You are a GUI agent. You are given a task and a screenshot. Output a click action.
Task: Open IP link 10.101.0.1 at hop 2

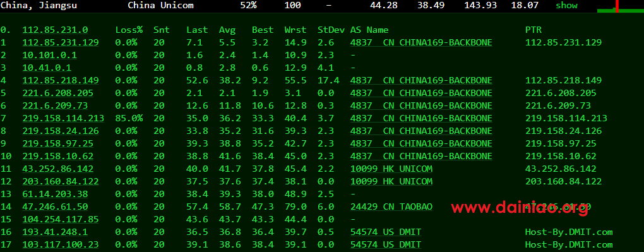click(49, 55)
